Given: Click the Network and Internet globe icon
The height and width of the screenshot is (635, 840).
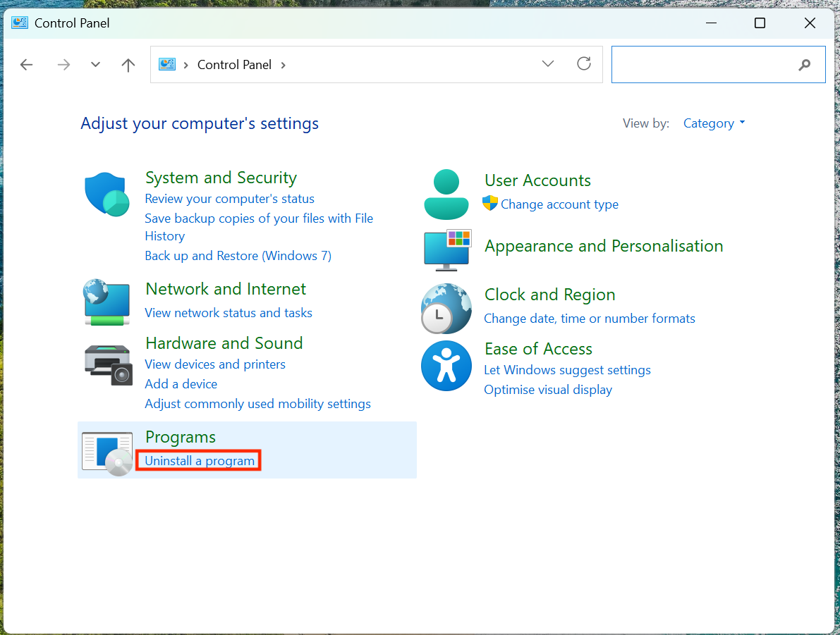Looking at the screenshot, I should (106, 302).
